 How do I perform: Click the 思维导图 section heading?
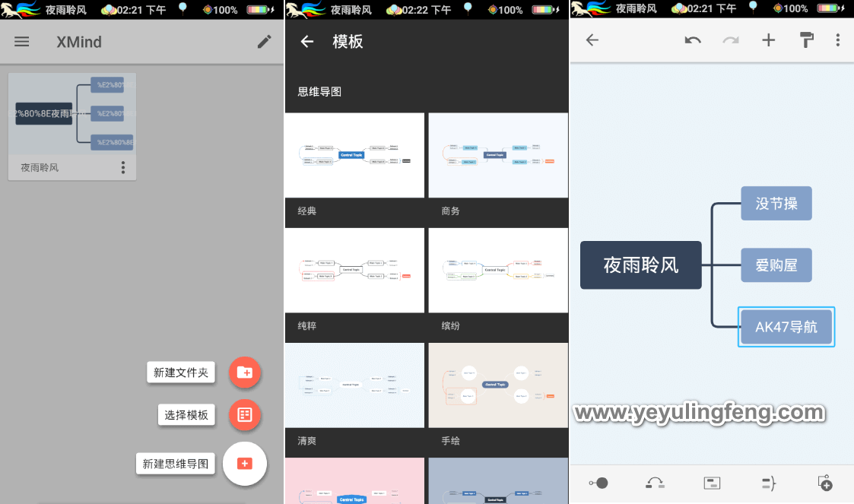[319, 91]
